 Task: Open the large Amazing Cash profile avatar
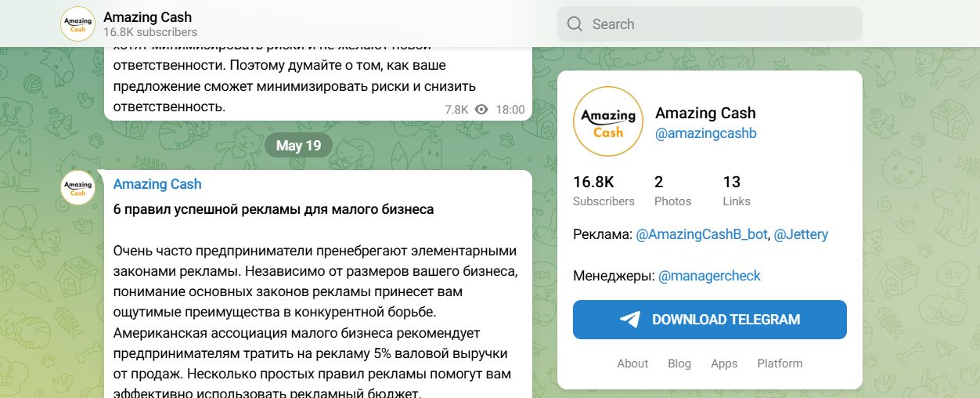[x=608, y=122]
